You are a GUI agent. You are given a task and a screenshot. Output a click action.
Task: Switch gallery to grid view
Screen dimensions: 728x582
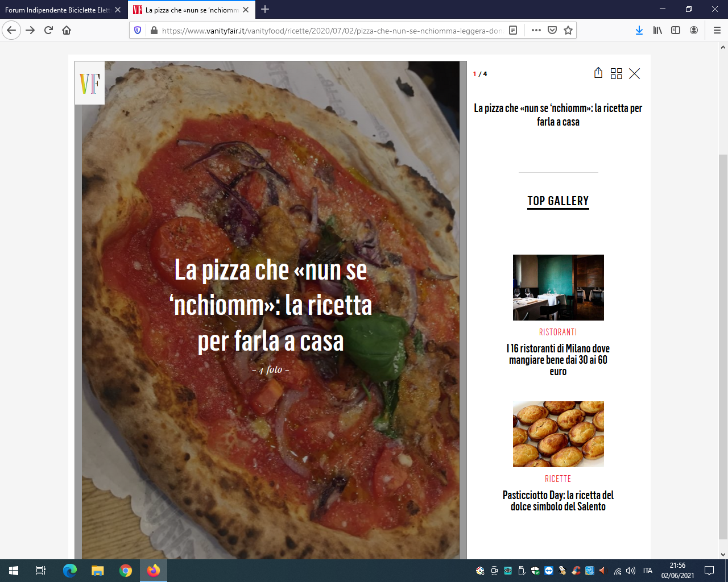pyautogui.click(x=617, y=73)
